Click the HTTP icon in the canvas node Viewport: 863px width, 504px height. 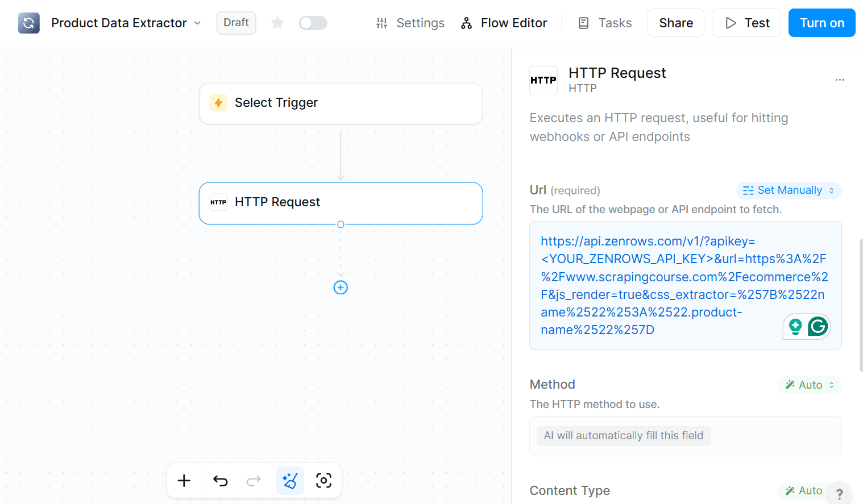click(218, 202)
